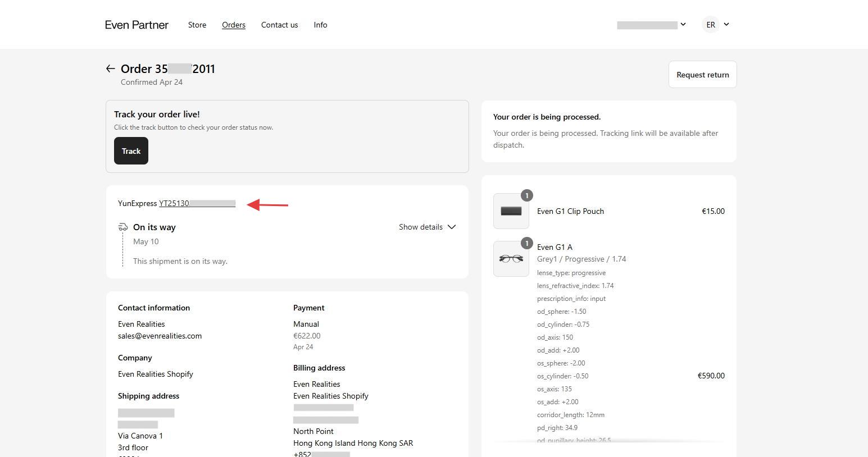Click the €15.00 price

tap(713, 211)
